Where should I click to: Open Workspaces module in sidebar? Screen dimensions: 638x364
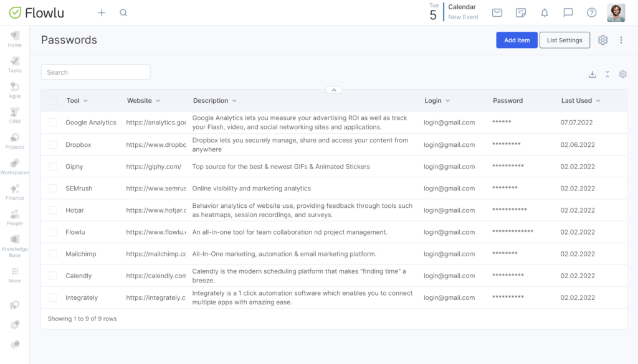point(15,167)
